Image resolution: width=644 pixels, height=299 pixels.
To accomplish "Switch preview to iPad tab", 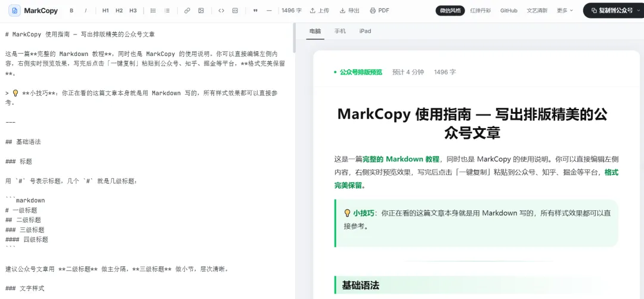I will tap(365, 31).
